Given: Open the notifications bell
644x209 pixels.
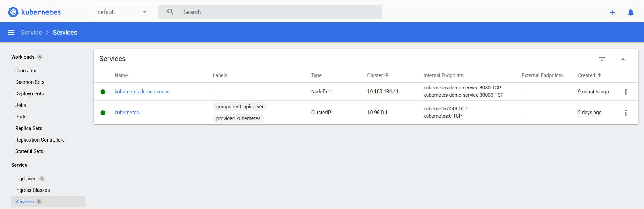Looking at the screenshot, I should coord(631,12).
